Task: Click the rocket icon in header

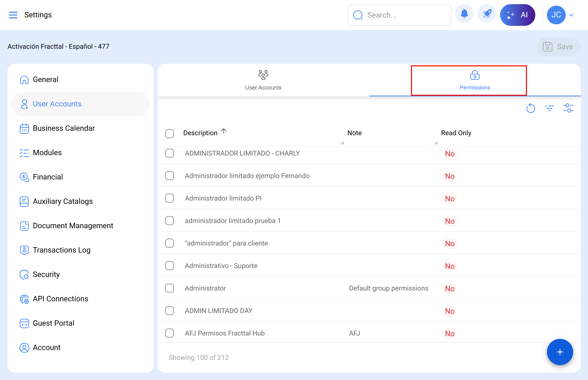Action: (486, 15)
